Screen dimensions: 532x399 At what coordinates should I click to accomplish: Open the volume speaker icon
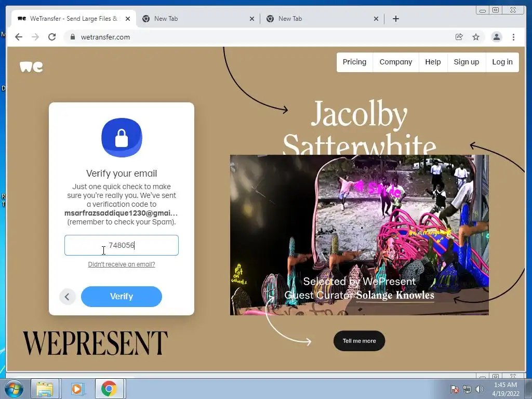[x=479, y=389]
